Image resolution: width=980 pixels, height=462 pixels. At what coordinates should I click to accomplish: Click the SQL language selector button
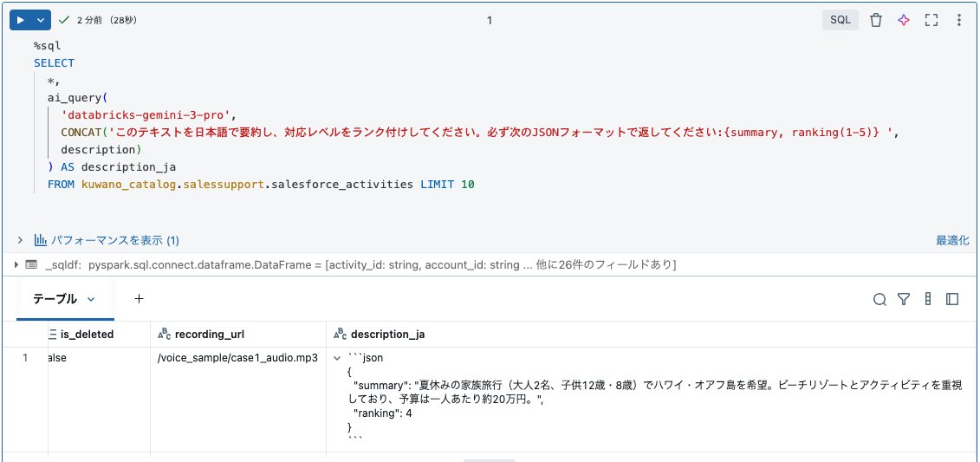point(840,20)
